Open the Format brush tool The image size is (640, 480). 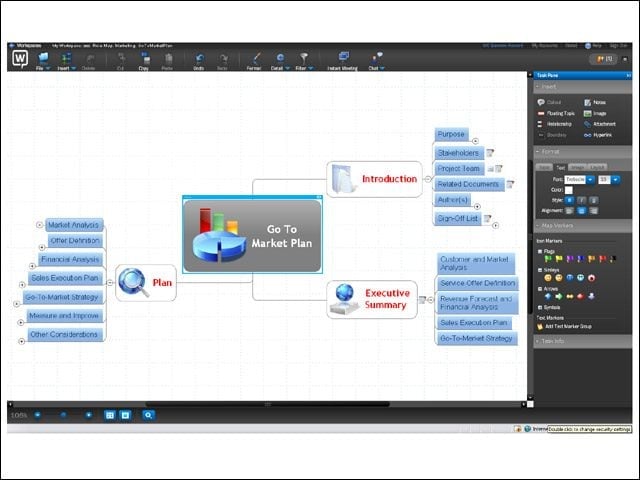pyautogui.click(x=254, y=60)
